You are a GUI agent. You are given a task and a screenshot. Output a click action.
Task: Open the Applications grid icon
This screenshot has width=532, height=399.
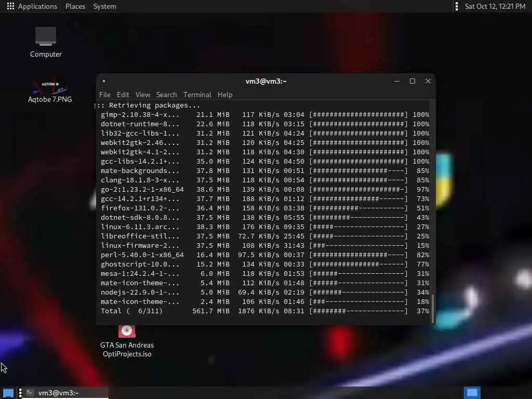click(x=10, y=6)
